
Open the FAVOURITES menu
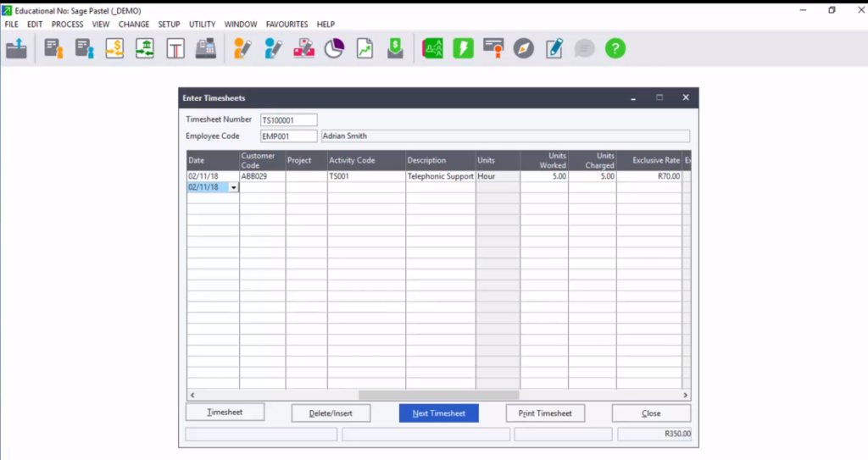pyautogui.click(x=287, y=25)
